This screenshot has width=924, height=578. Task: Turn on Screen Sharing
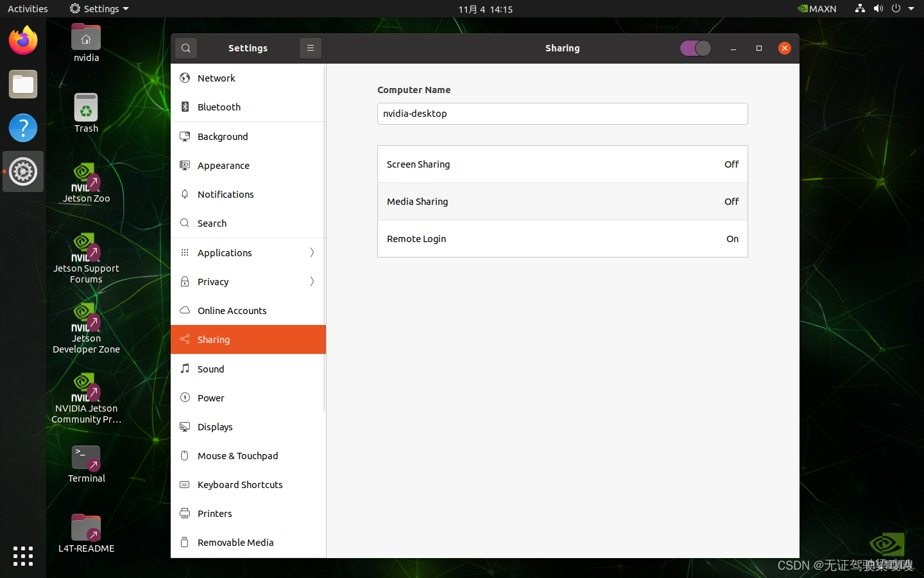click(x=562, y=164)
